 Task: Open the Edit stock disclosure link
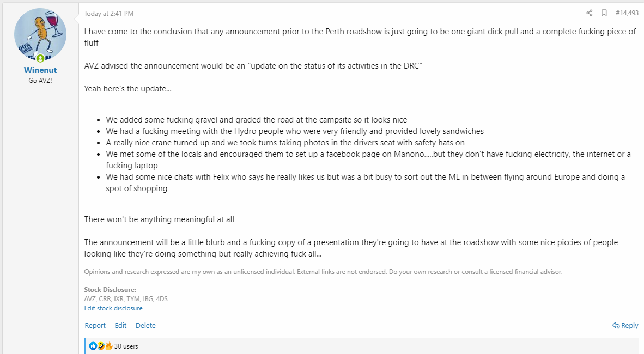pos(113,308)
